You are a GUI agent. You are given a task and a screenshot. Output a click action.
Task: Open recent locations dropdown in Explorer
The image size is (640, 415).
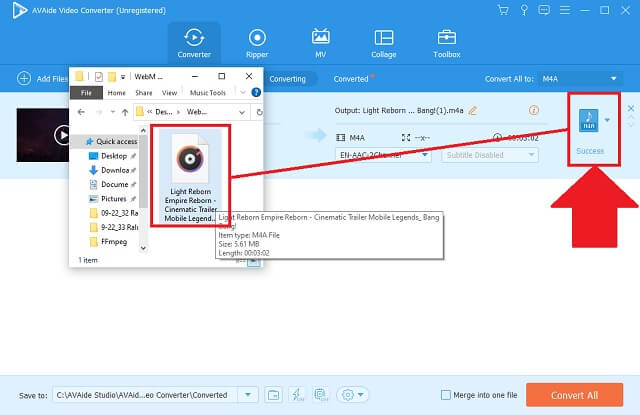pyautogui.click(x=113, y=112)
